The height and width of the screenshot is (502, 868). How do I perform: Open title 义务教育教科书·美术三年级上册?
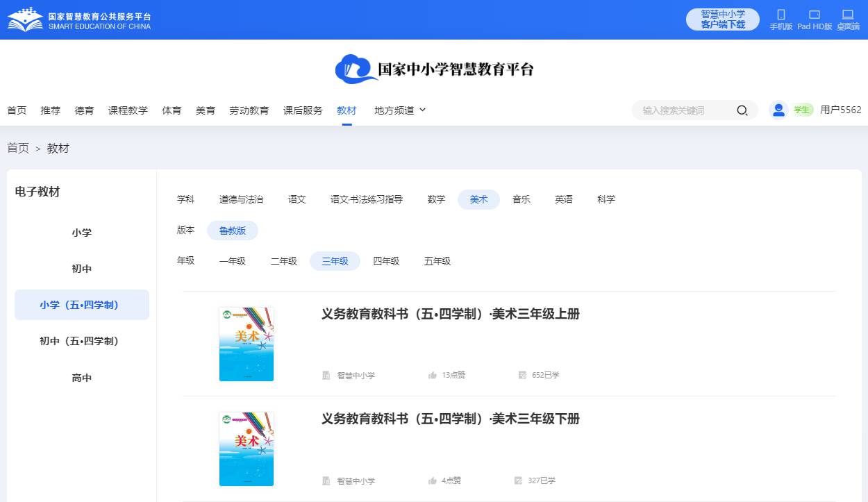[x=451, y=314]
